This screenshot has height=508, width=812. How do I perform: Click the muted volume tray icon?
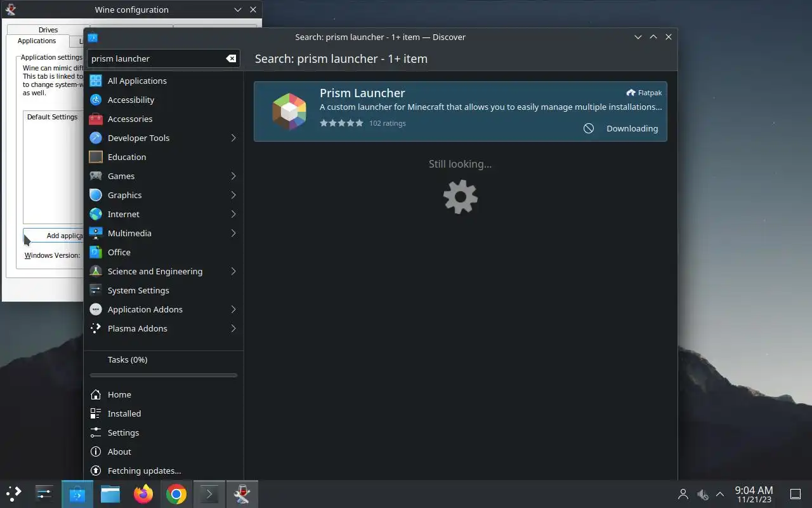(702, 494)
